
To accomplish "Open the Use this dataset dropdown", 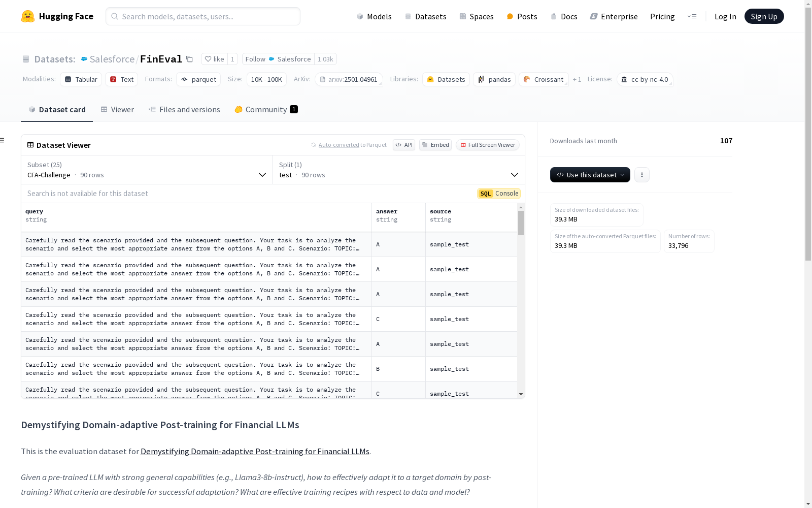I will click(x=590, y=175).
